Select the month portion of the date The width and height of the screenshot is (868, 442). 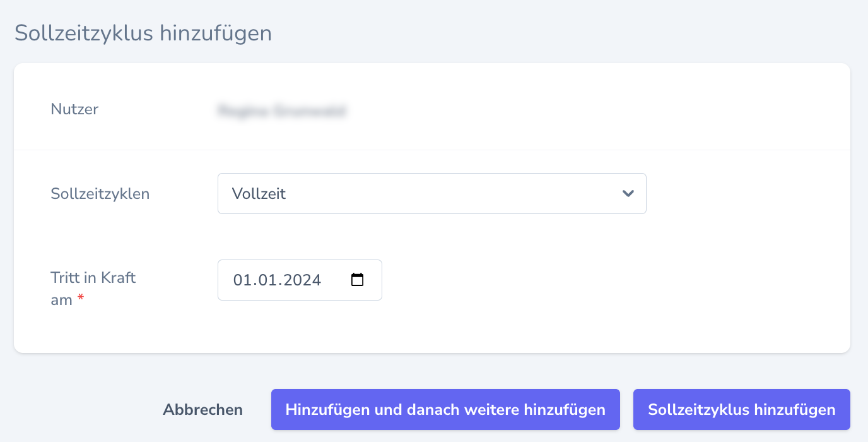[262, 280]
